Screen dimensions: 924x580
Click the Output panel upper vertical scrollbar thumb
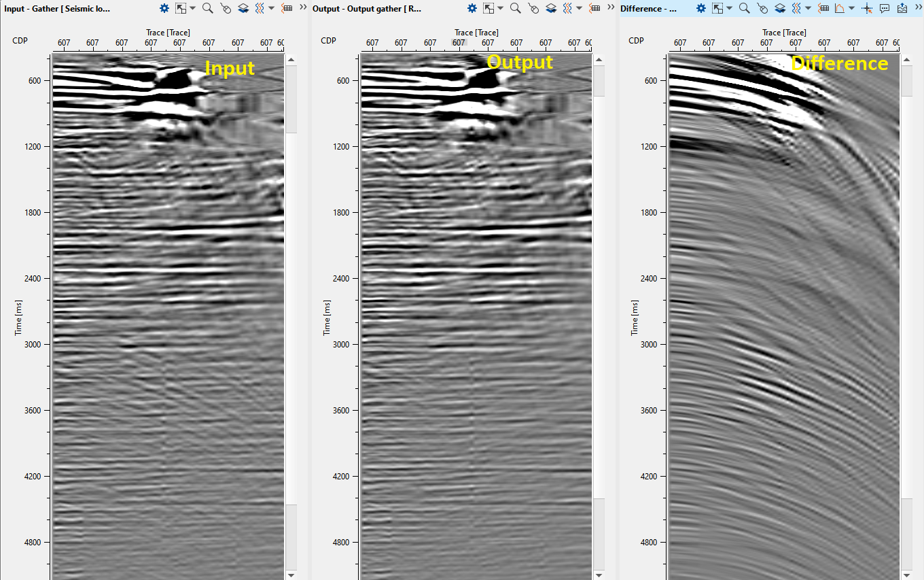point(599,81)
